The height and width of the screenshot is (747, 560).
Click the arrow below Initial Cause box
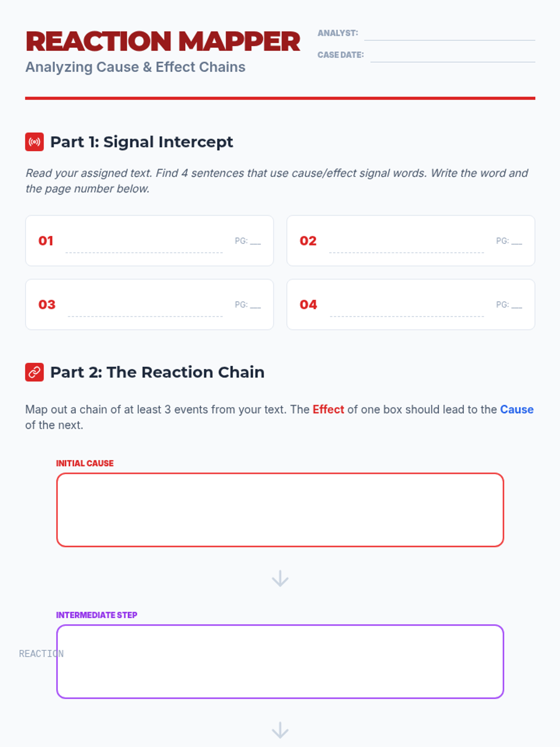point(280,578)
